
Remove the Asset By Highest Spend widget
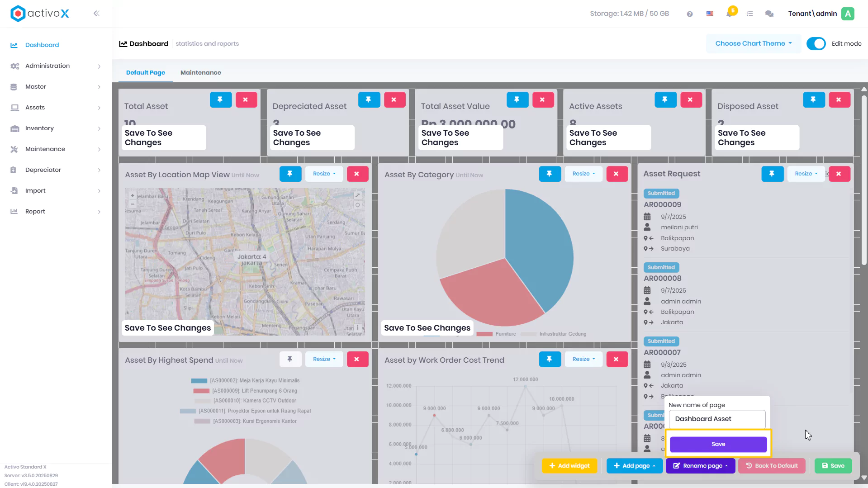pyautogui.click(x=357, y=359)
